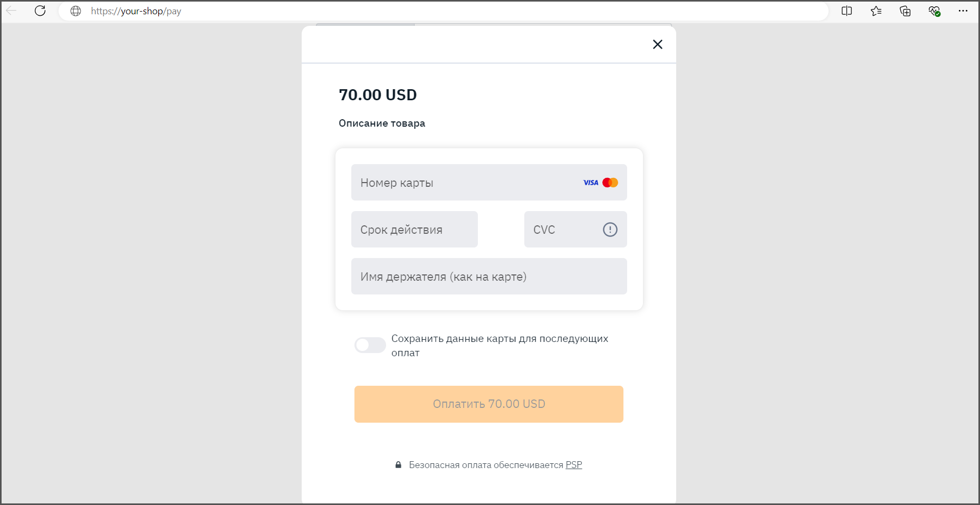This screenshot has height=505, width=980.
Task: Click the Mastercard icon in card number field
Action: (610, 182)
